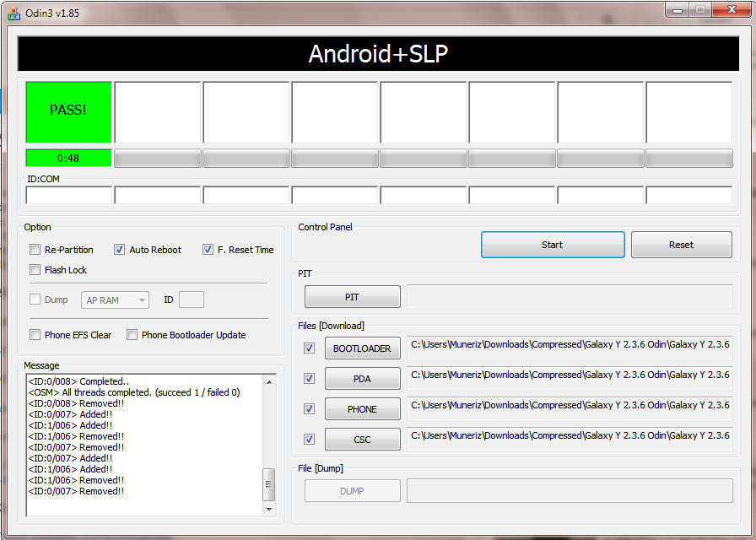
Task: Select the '<ID:0/008> Removed!!' log line
Action: pos(76,403)
